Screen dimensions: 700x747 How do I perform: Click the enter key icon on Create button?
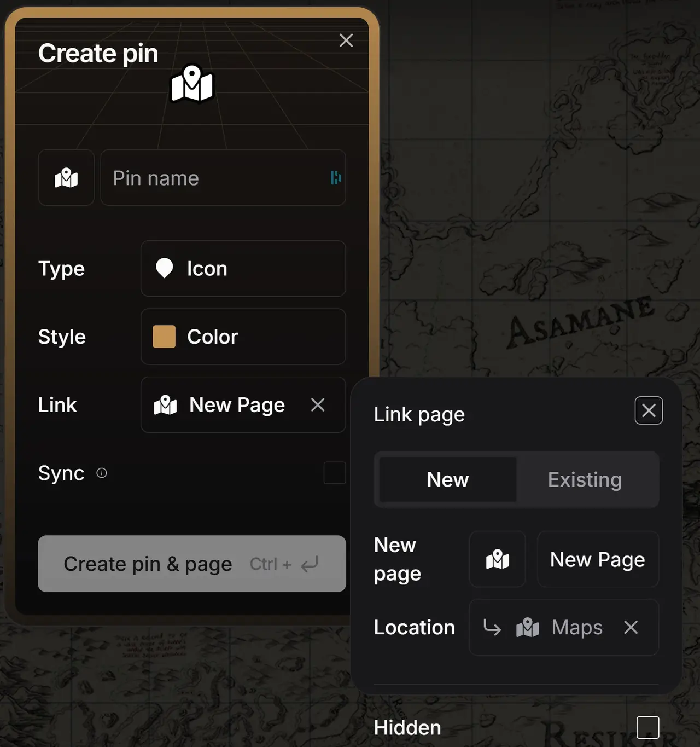(x=310, y=564)
